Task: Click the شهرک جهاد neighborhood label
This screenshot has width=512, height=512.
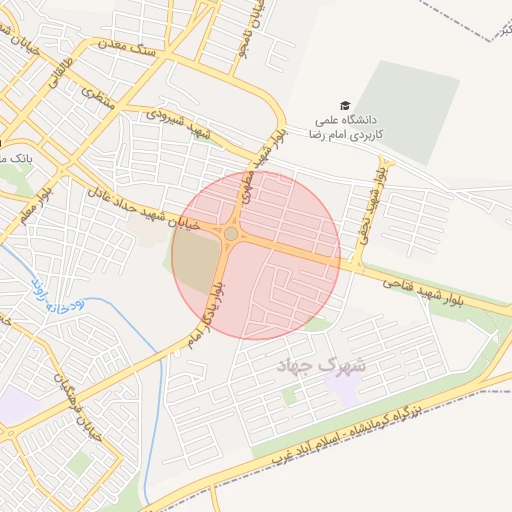Action: coord(321,366)
